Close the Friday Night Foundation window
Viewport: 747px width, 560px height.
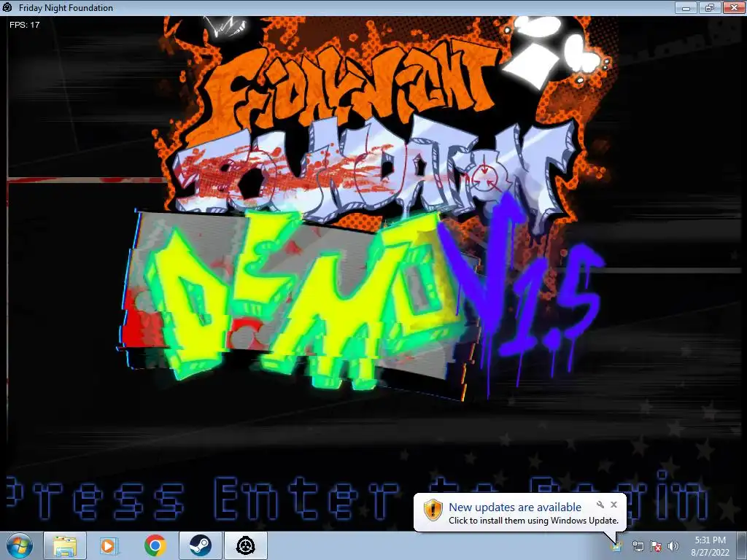[734, 7]
